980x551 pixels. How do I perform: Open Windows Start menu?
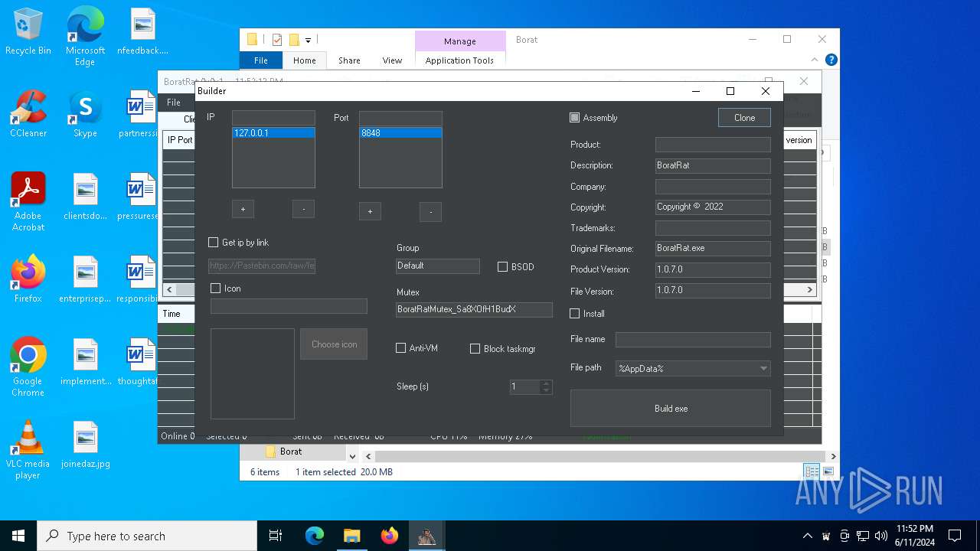[x=18, y=536]
